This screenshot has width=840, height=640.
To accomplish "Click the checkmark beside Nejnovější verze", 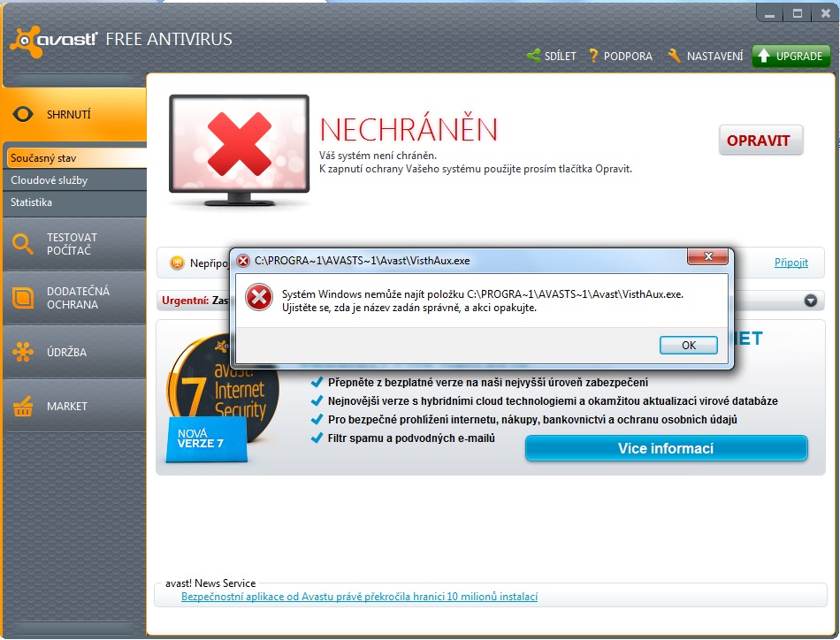I will [317, 400].
